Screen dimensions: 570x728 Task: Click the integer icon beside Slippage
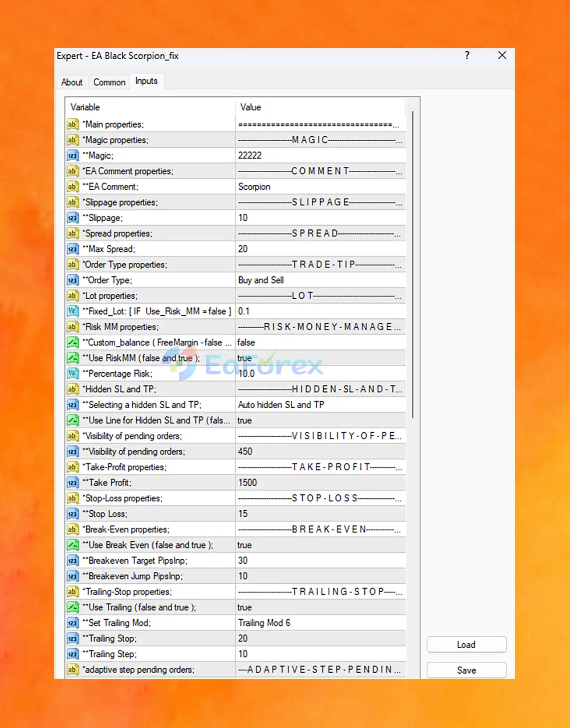pyautogui.click(x=73, y=218)
